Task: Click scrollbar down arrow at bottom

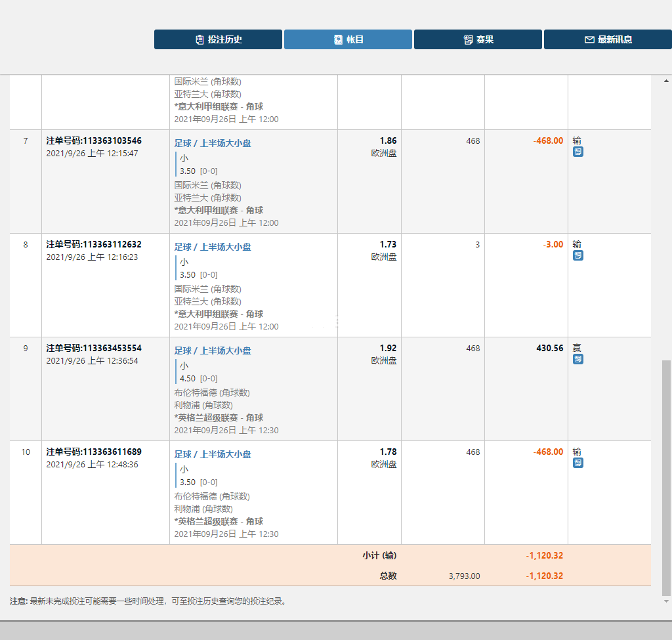Action: [x=667, y=601]
